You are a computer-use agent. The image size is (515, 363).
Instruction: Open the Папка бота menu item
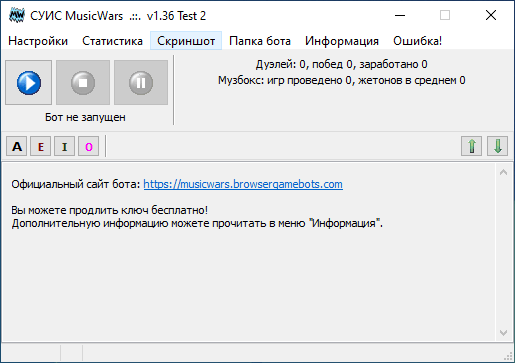(x=260, y=41)
